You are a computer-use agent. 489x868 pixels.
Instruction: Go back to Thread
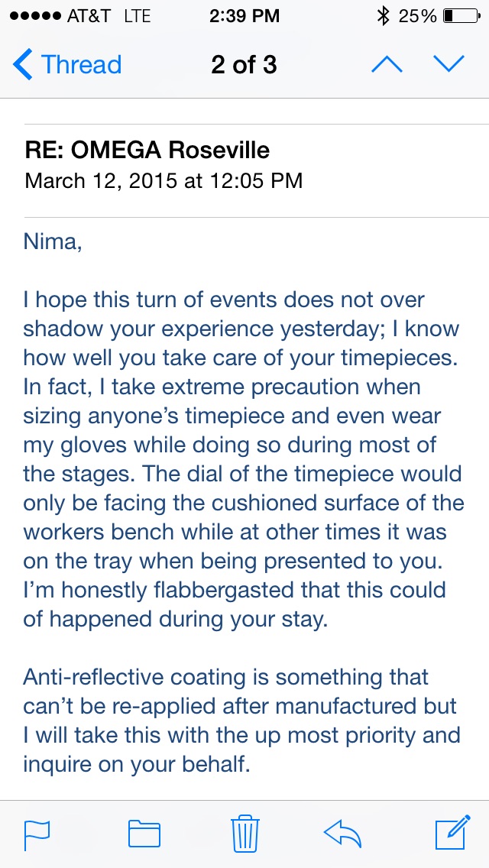pyautogui.click(x=67, y=65)
